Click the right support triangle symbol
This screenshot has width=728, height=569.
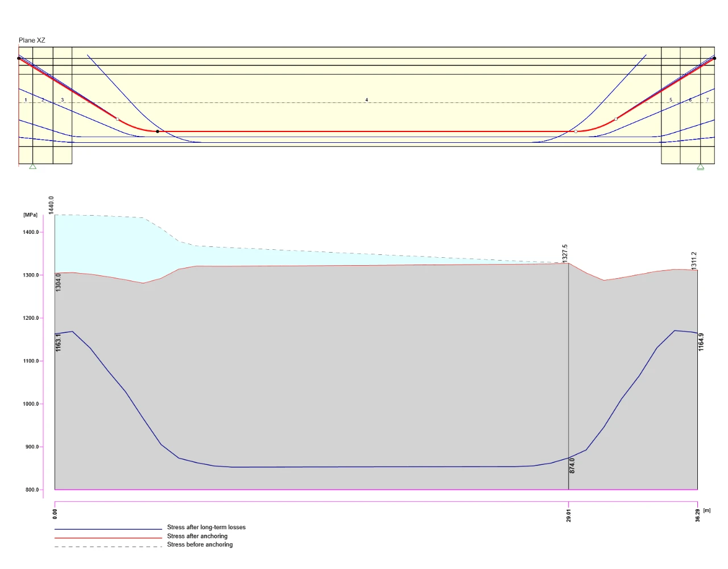(x=701, y=167)
